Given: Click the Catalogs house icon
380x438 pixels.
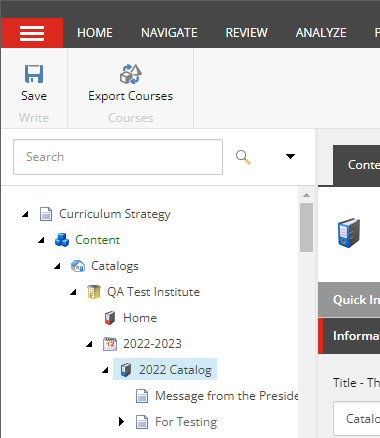Looking at the screenshot, I should (78, 266).
